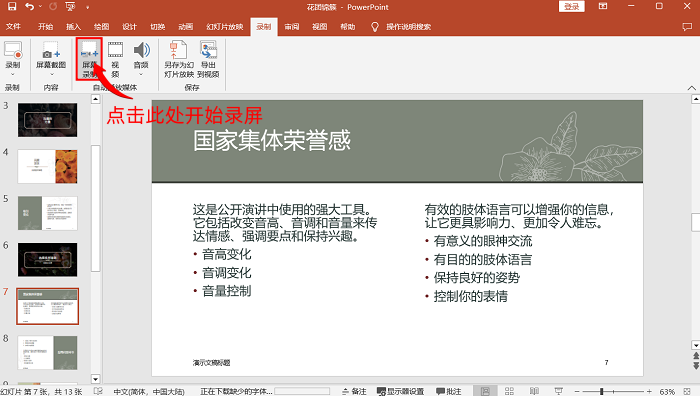Toggle 备注 notes pane
700x396 pixels.
click(354, 392)
